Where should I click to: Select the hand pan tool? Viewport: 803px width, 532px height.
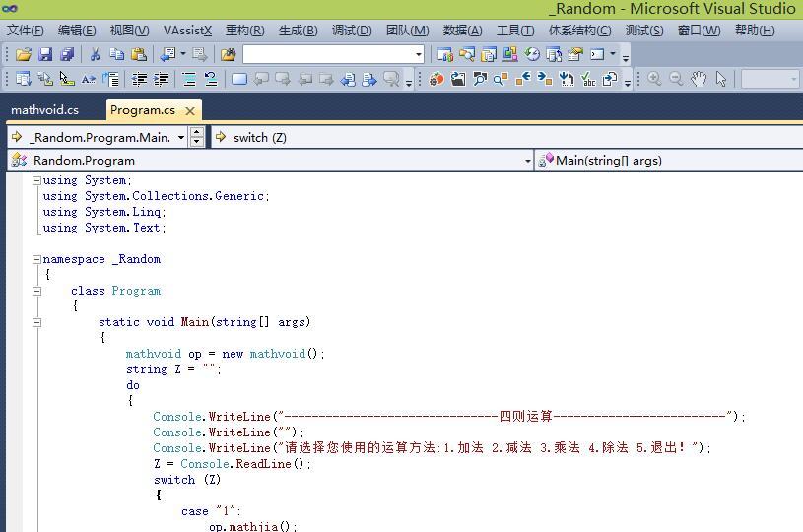click(699, 79)
